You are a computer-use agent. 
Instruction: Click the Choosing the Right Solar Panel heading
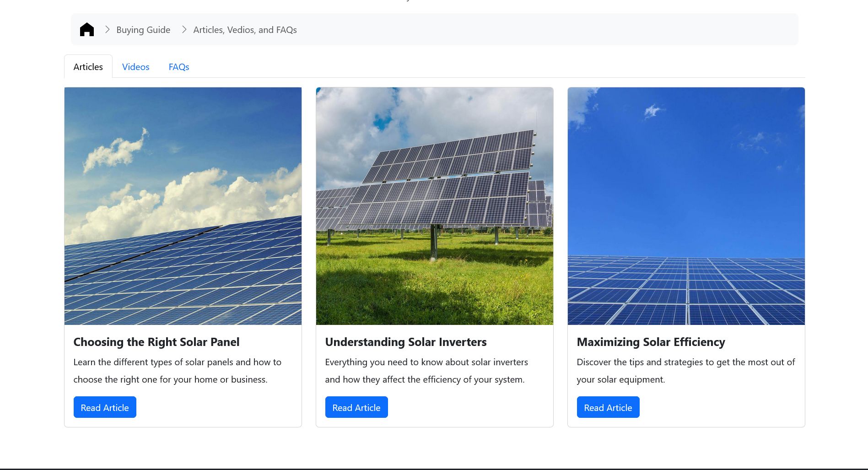(156, 342)
